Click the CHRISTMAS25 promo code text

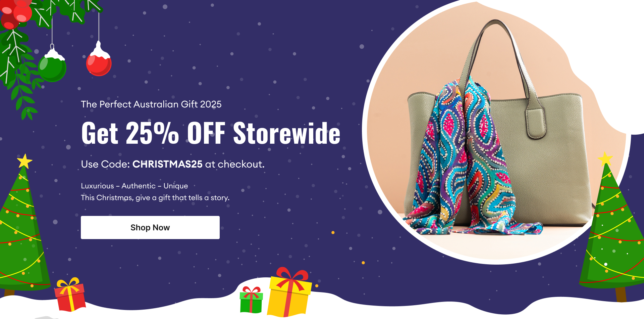(167, 164)
